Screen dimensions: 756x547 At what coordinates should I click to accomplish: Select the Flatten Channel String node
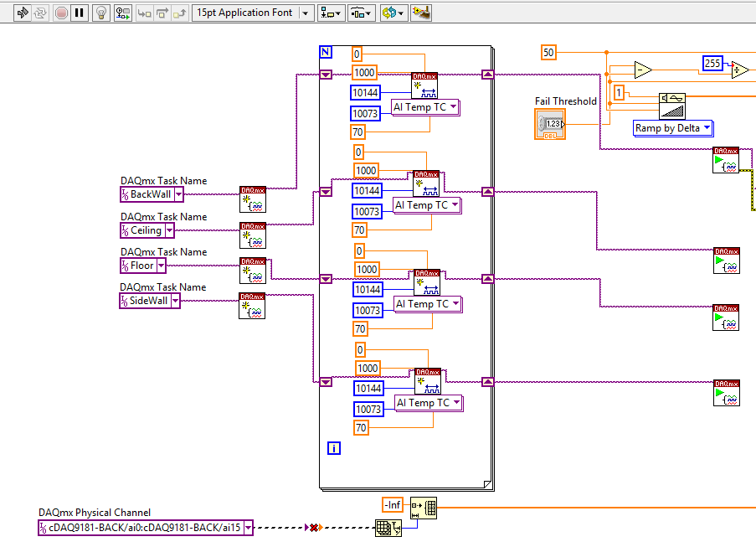(388, 529)
